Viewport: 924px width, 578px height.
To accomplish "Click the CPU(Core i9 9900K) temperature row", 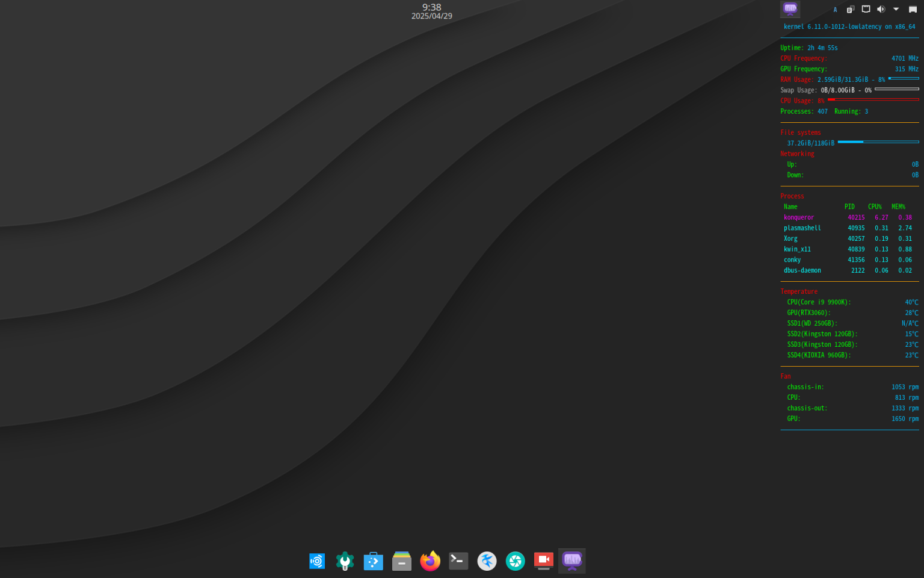I will click(852, 302).
